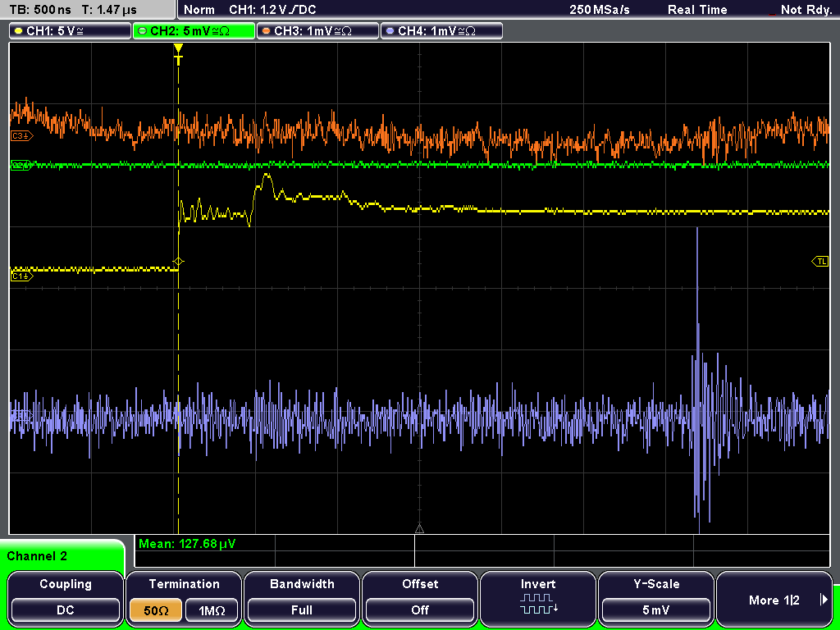Select the CH2: 5 mV channel tab
Image resolution: width=840 pixels, height=630 pixels.
(194, 31)
